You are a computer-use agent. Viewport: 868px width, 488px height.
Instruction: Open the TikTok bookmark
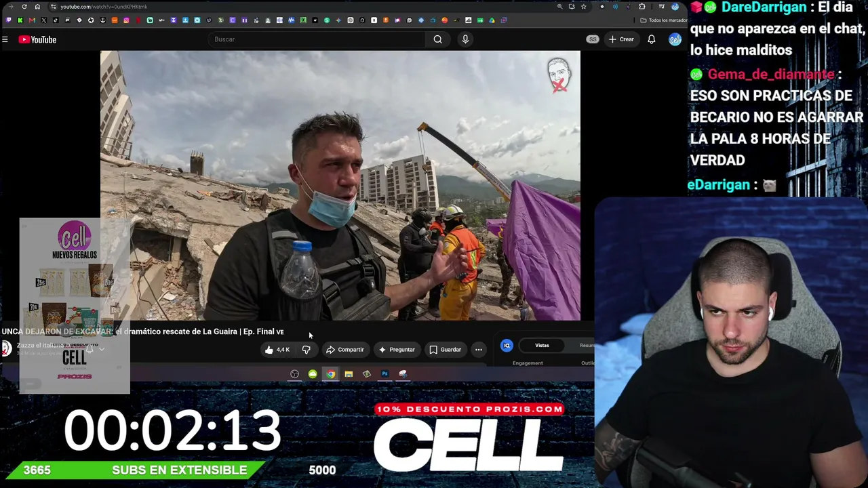[56, 20]
